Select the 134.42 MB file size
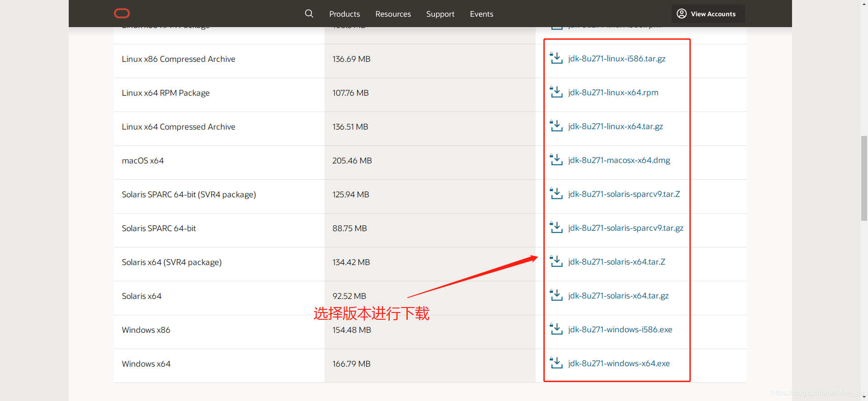 [351, 262]
